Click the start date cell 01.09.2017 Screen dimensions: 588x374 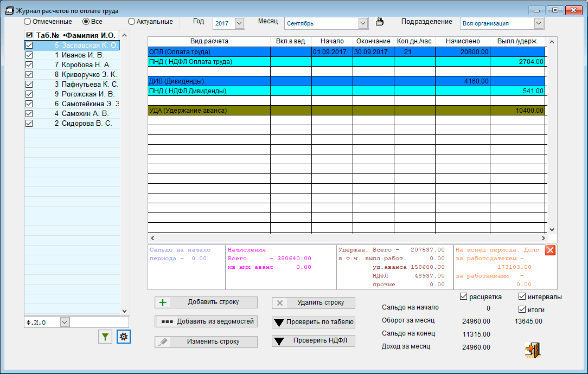click(x=333, y=52)
